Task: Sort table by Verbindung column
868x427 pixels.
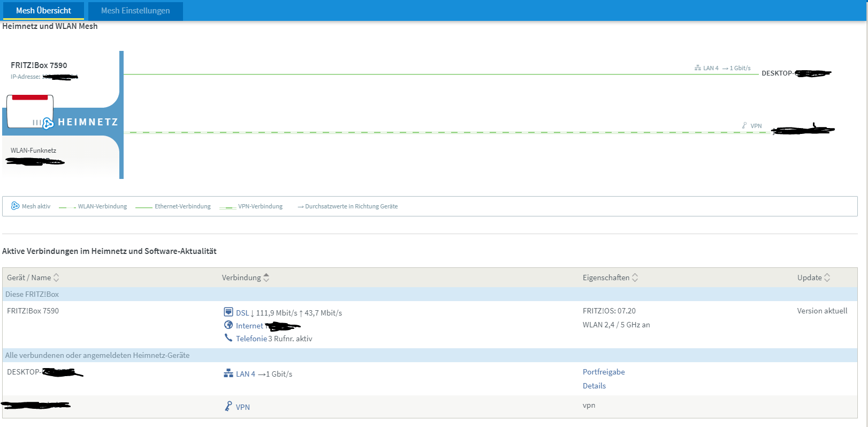Action: point(246,278)
